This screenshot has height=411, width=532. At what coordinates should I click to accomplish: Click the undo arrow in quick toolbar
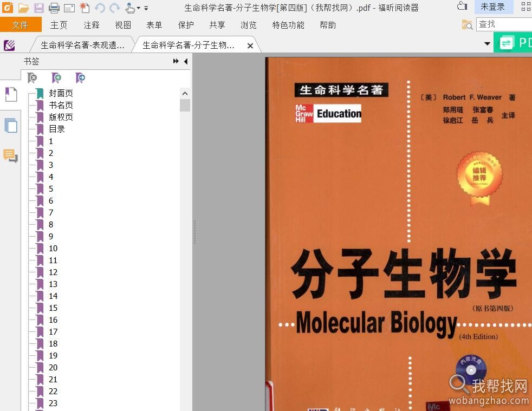100,8
